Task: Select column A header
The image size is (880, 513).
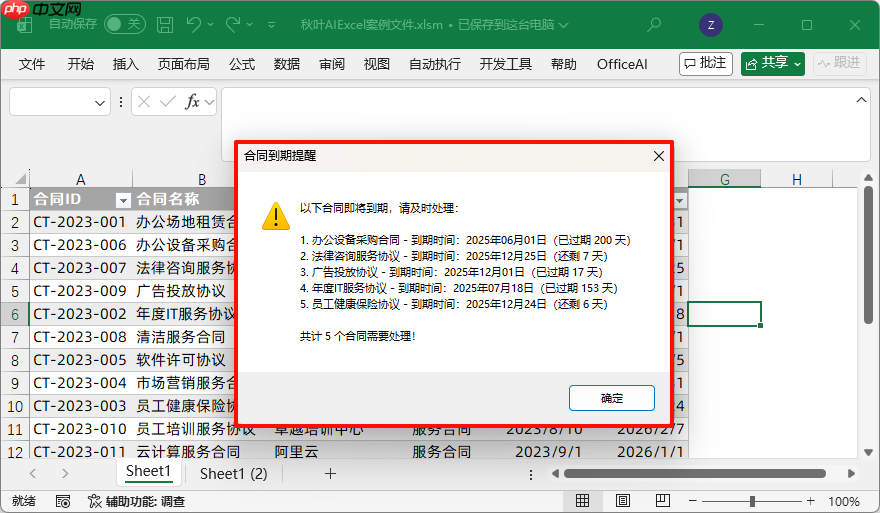Action: tap(81, 179)
